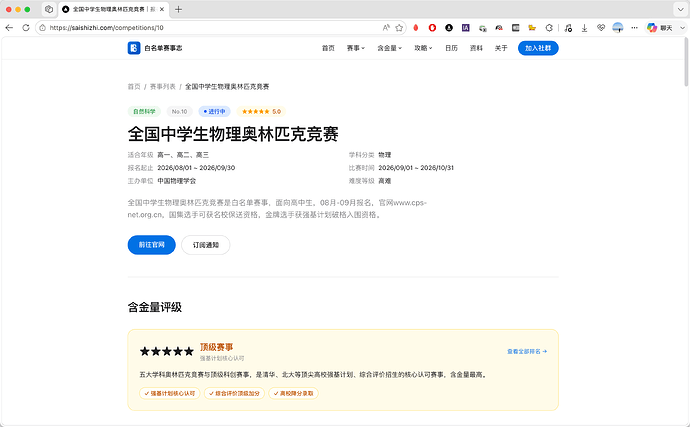Viewport: 690px width, 427px height.
Task: Click the red circle Opera-style extension icon
Action: (432, 28)
